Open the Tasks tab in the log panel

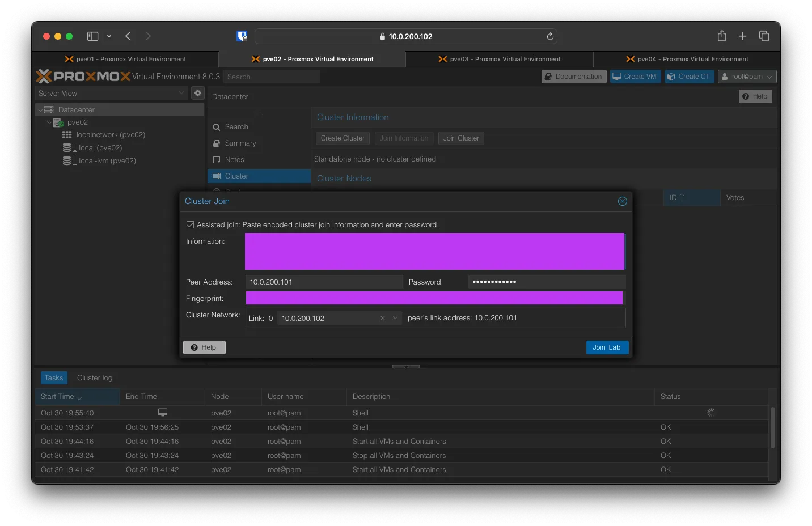point(54,378)
